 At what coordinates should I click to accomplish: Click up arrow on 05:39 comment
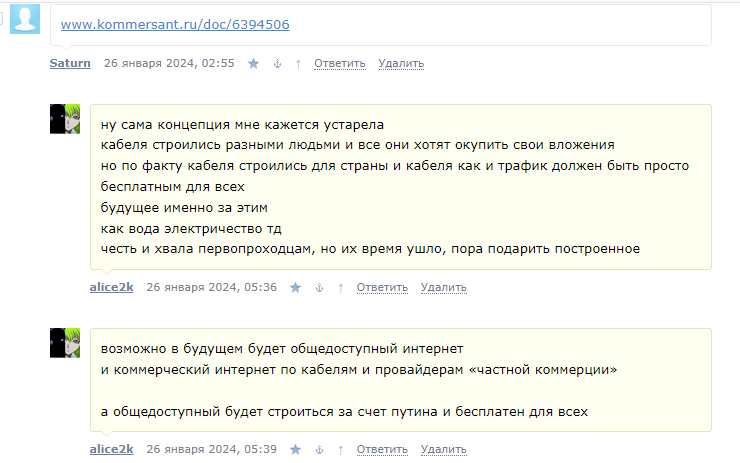pos(341,450)
